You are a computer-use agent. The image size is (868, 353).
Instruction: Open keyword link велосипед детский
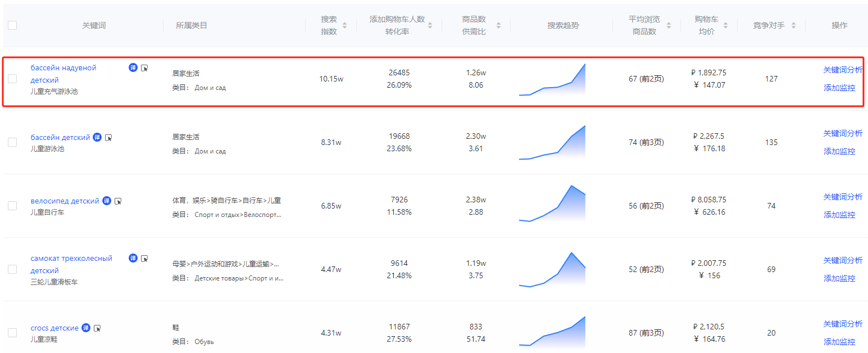pos(65,201)
